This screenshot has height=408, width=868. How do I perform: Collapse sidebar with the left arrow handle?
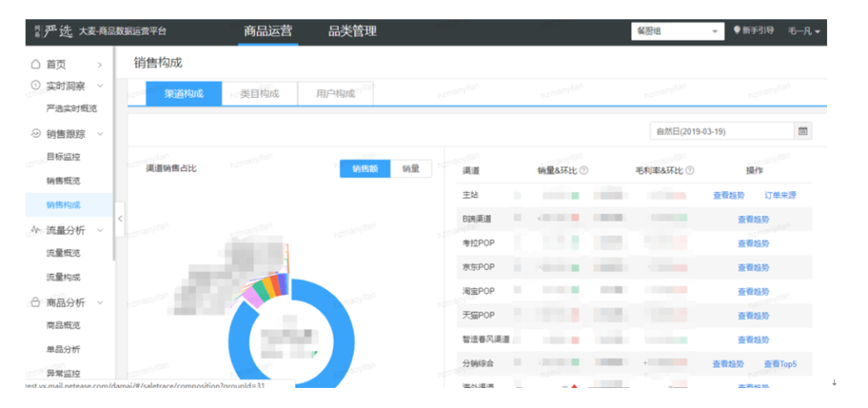(120, 219)
